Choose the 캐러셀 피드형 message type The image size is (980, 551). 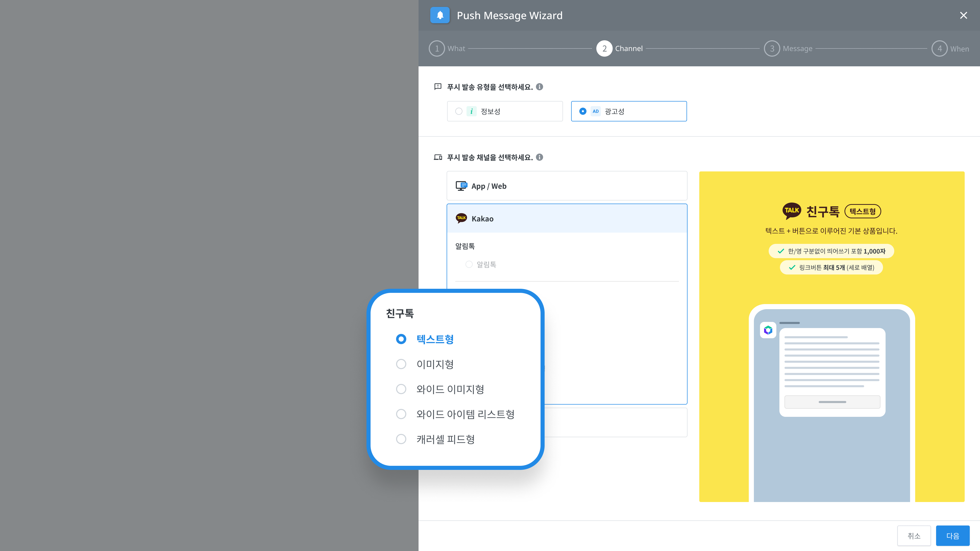click(401, 439)
